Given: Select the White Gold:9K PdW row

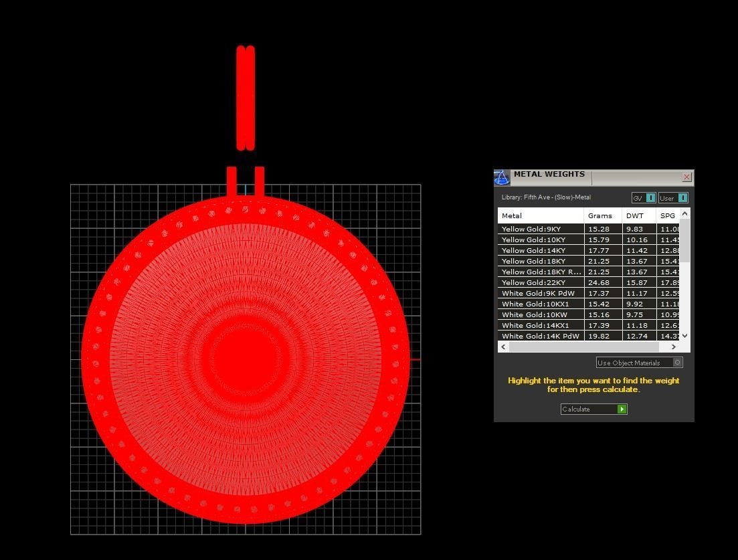Looking at the screenshot, I should [x=588, y=293].
